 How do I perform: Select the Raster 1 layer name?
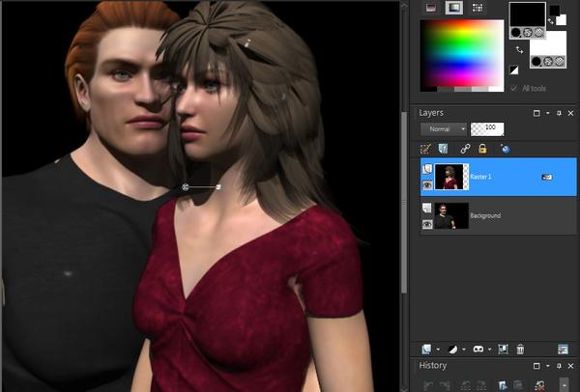coord(480,177)
